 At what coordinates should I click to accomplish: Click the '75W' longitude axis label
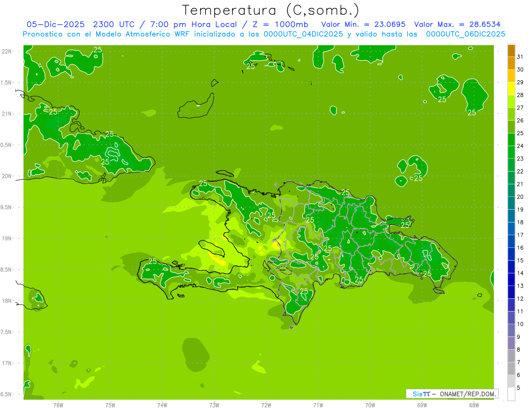110,405
